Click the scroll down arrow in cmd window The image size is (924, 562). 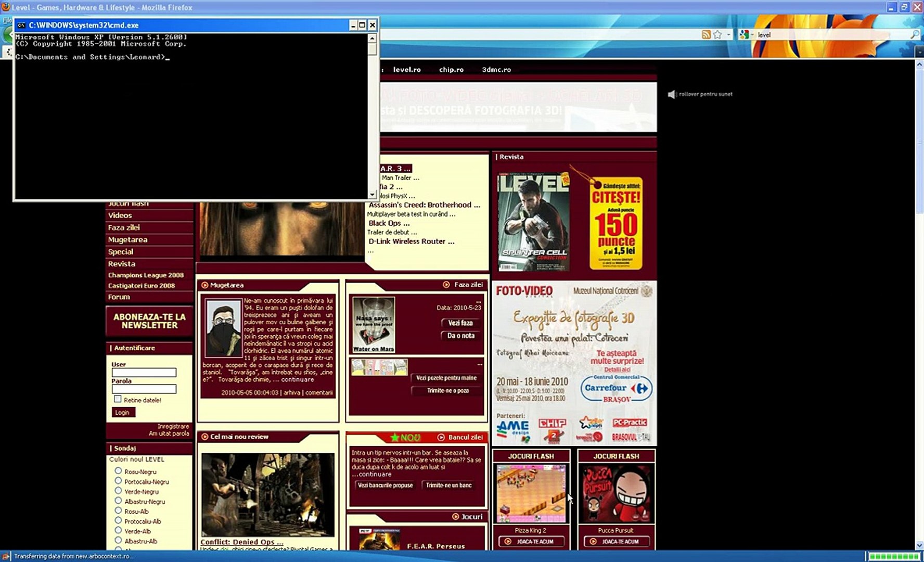pyautogui.click(x=372, y=195)
